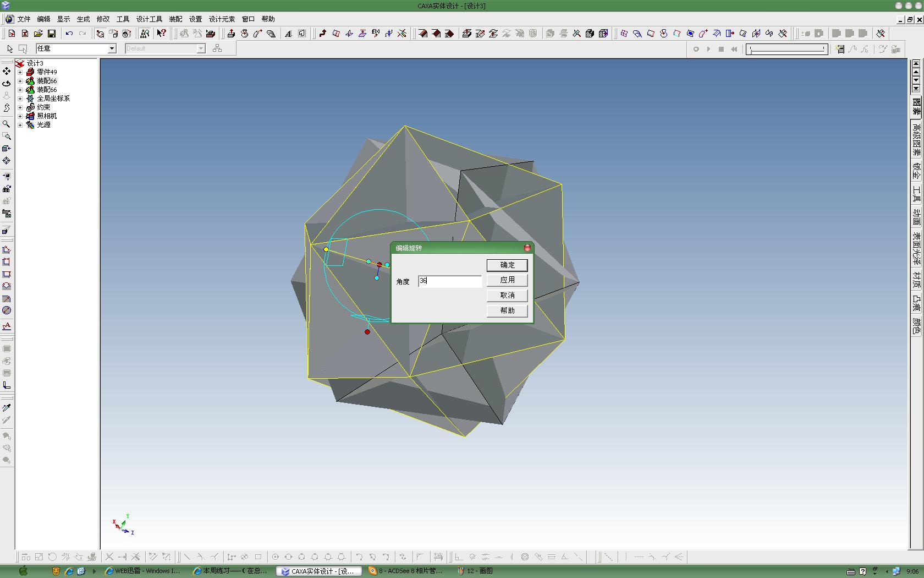Click the animation play button

pos(708,49)
